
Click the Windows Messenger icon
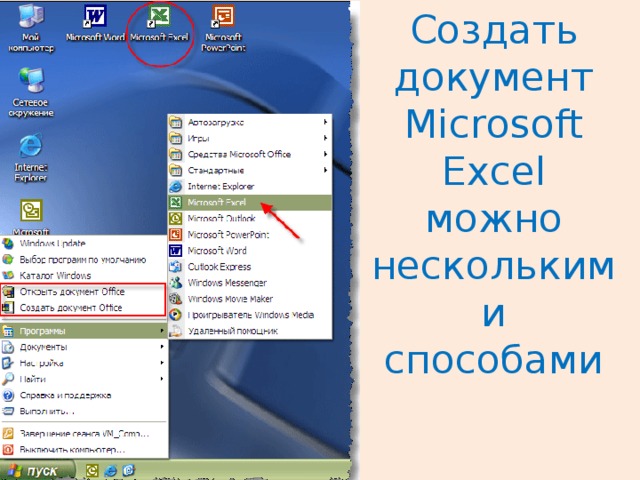tap(176, 282)
